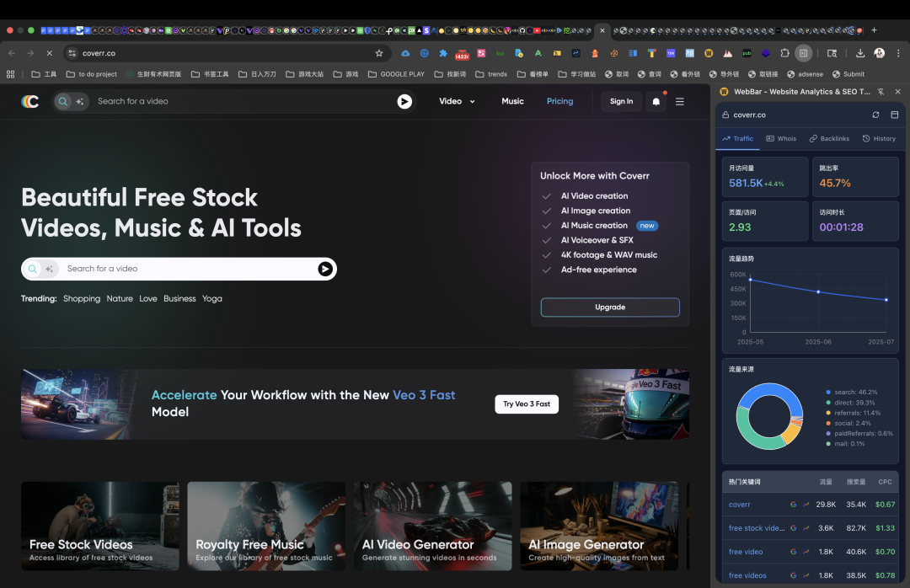Click the Google icon in coverr keyword row
The height and width of the screenshot is (588, 910).
point(794,505)
